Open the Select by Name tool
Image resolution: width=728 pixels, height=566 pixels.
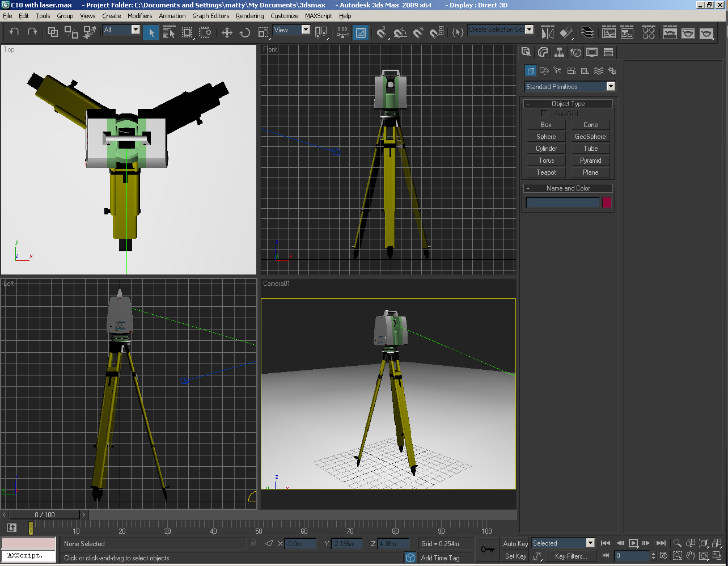coord(169,32)
